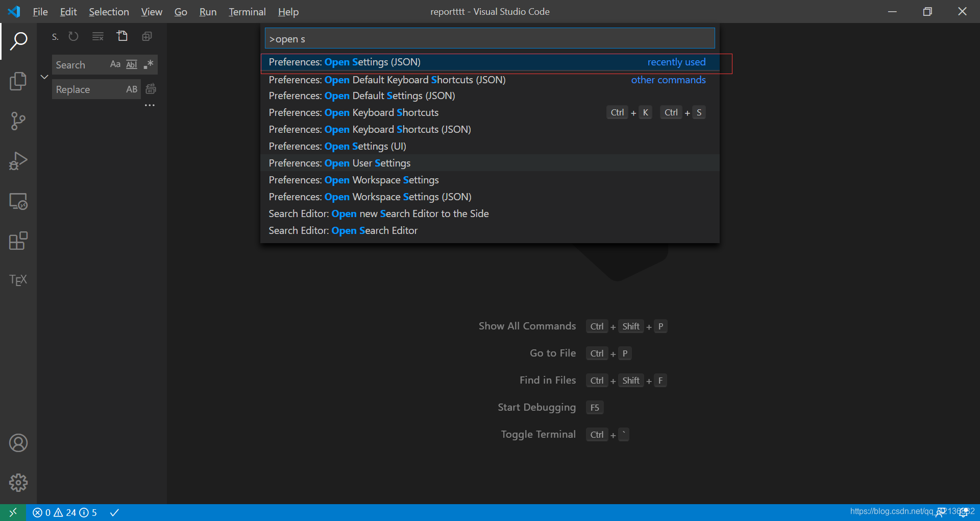The image size is (980, 521).
Task: Select Preferences: Open Settings (UI)
Action: 490,147
